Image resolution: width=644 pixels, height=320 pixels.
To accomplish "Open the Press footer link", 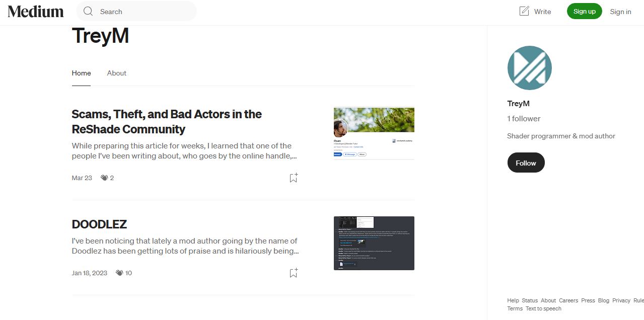I will [588, 300].
